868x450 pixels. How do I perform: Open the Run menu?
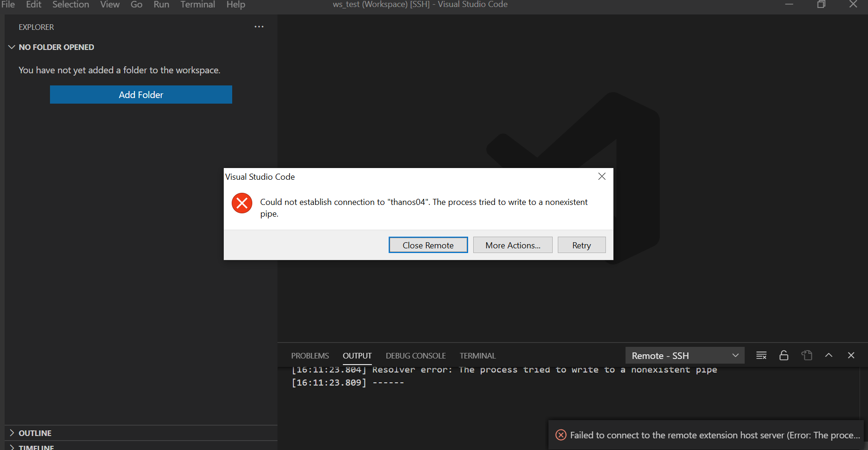pyautogui.click(x=161, y=4)
